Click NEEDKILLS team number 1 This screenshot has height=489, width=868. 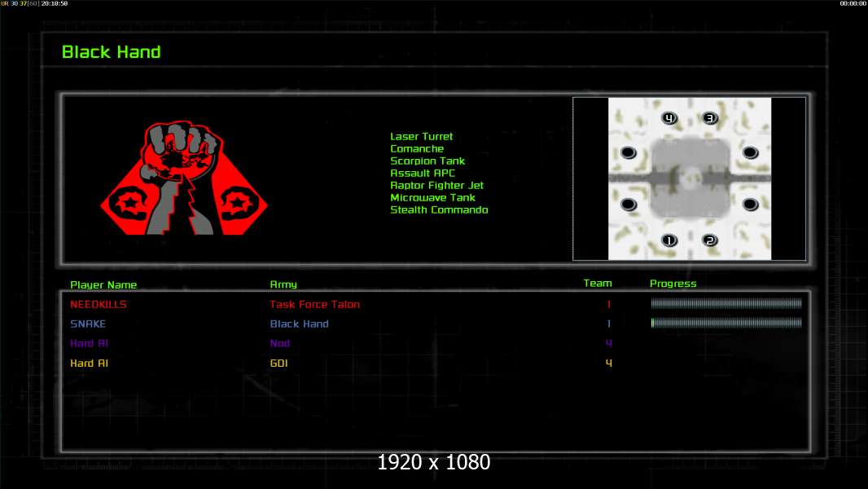point(609,304)
